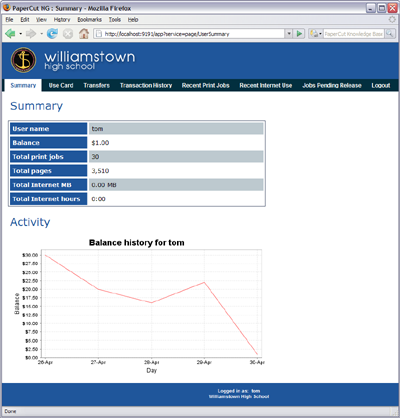This screenshot has width=400, height=418.
Task: Open the search engine selector icon
Action: point(315,34)
